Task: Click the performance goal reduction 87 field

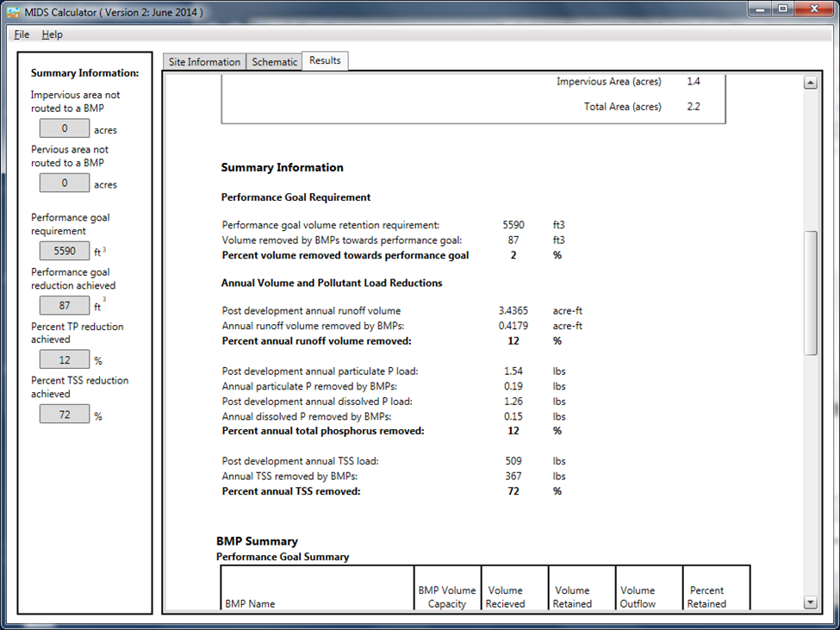Action: (x=65, y=306)
